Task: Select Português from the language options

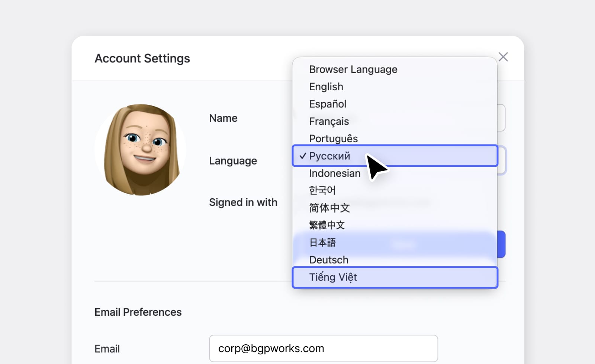Action: coord(334,138)
